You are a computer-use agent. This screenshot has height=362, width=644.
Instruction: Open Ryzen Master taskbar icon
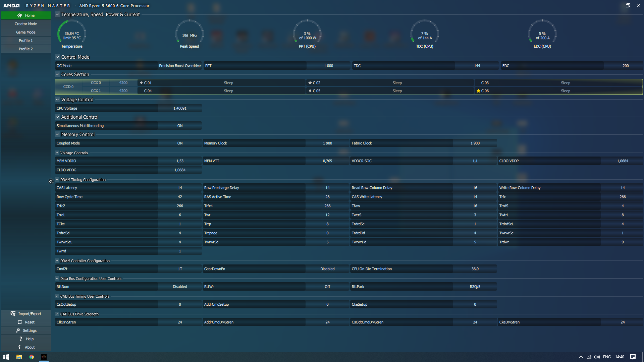tap(44, 357)
